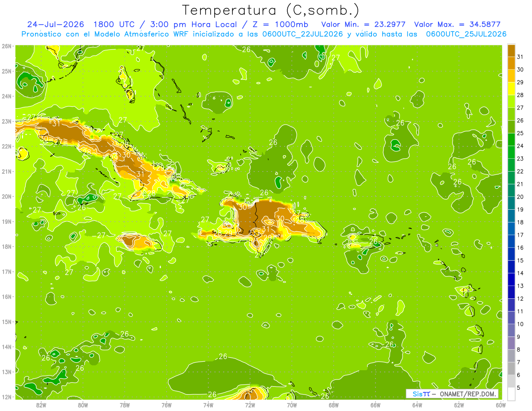Click the '78W' longitude axis label
Viewport: 532px width, 411px height.
pyautogui.click(x=125, y=404)
